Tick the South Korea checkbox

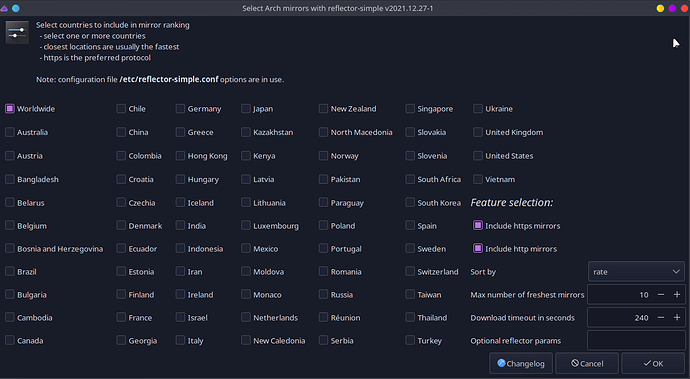(410, 202)
